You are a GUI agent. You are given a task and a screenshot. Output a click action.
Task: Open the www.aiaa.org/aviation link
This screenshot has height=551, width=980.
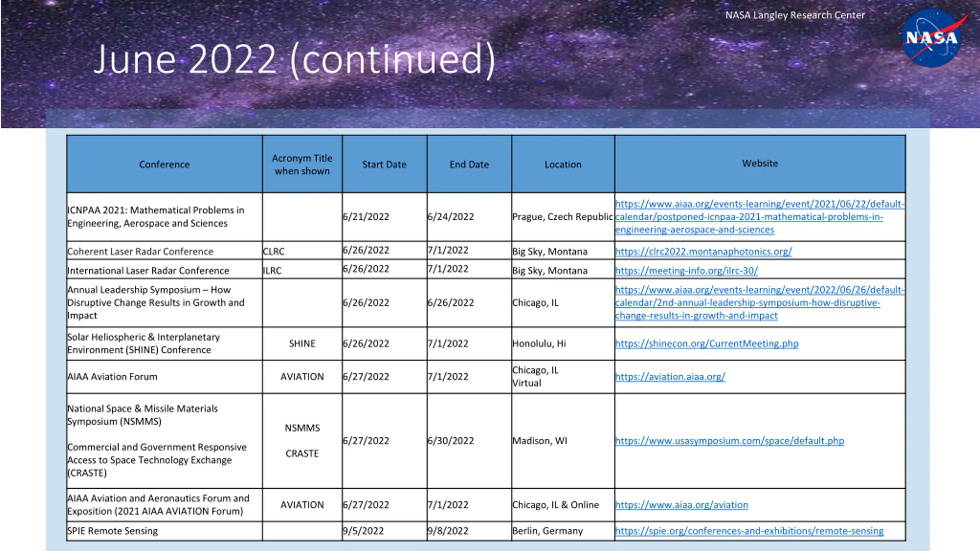(681, 505)
